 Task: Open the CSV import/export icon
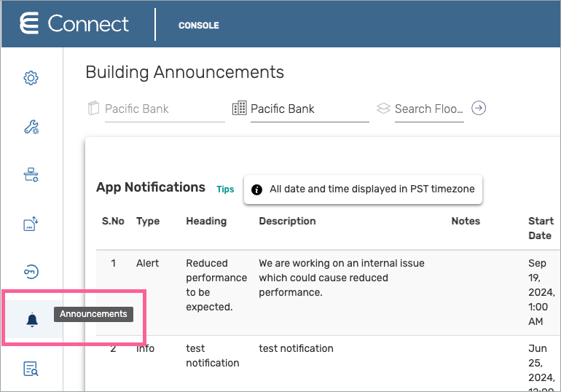31,224
